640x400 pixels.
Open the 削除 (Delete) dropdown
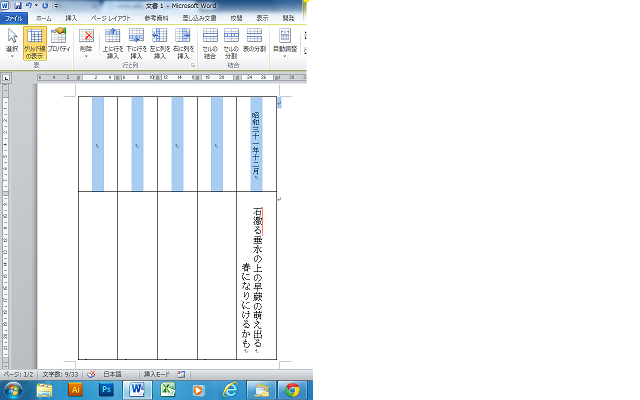(x=86, y=43)
